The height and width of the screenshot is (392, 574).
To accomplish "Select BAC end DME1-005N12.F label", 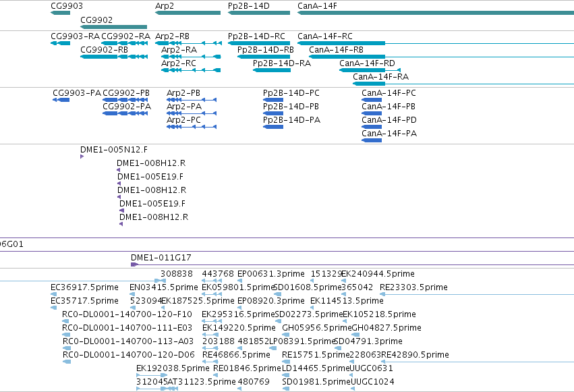I will point(114,150).
